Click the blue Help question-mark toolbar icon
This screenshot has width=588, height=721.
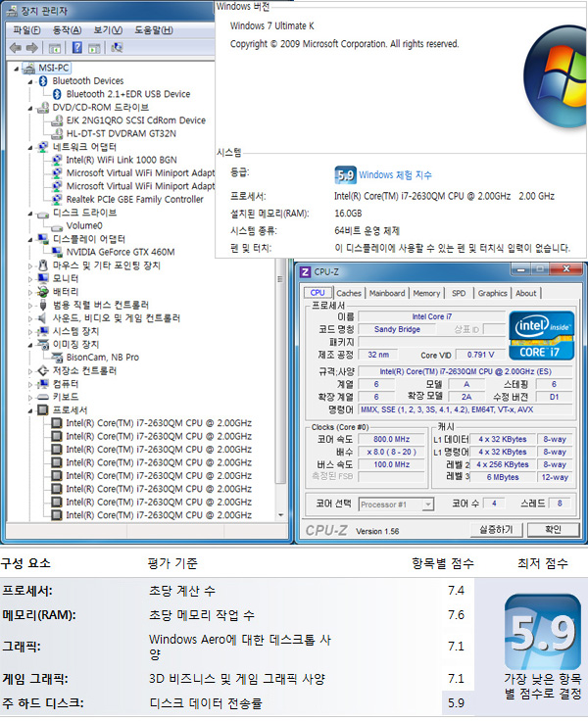click(77, 48)
